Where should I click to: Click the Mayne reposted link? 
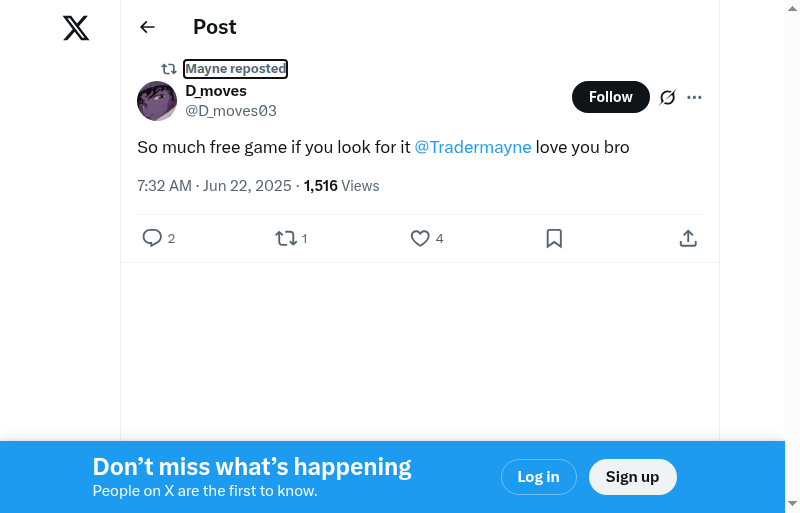point(236,69)
